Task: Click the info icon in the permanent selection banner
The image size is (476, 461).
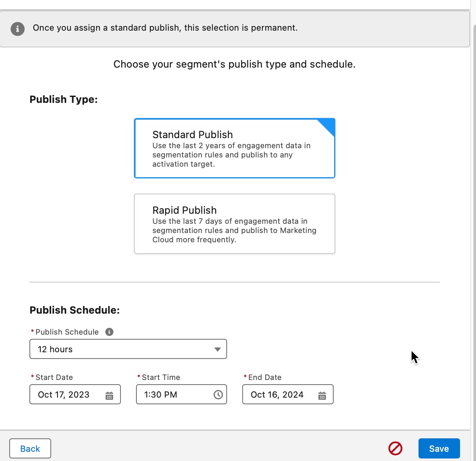Action: point(18,29)
